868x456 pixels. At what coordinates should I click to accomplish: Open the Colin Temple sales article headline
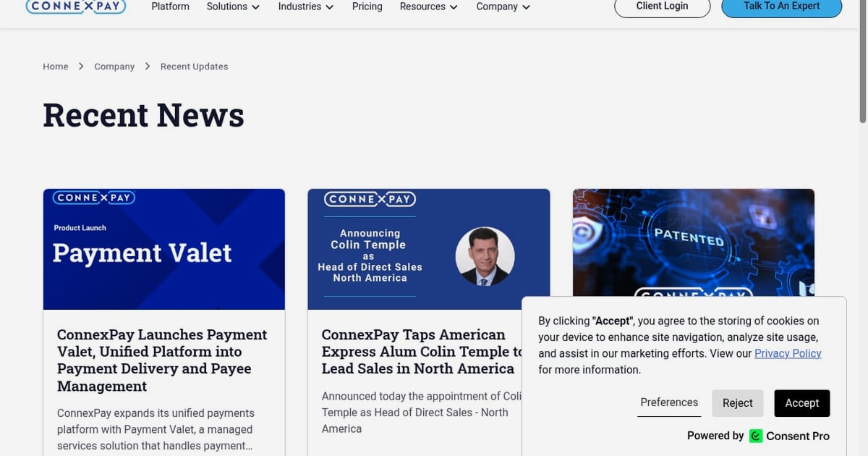[422, 352]
